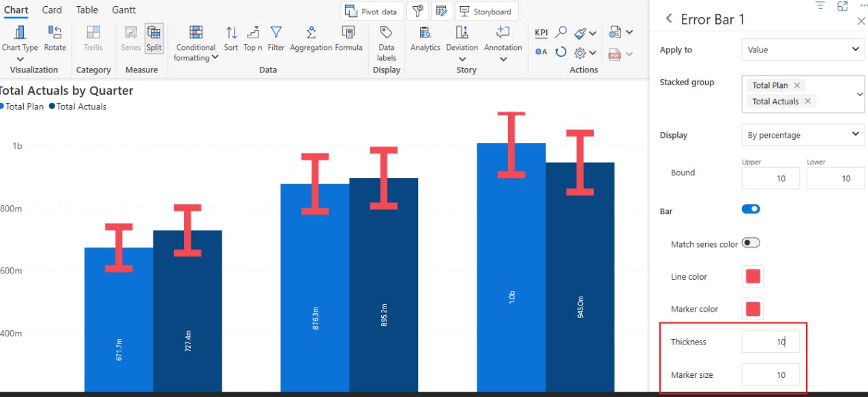Click the paint brush format icon
Image resolution: width=868 pixels, height=397 pixels.
click(x=580, y=33)
